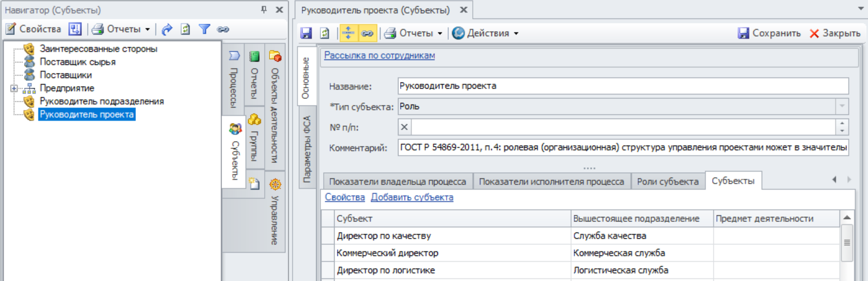
Task: Click the subjects table vertical scrollbar
Action: pos(847,243)
